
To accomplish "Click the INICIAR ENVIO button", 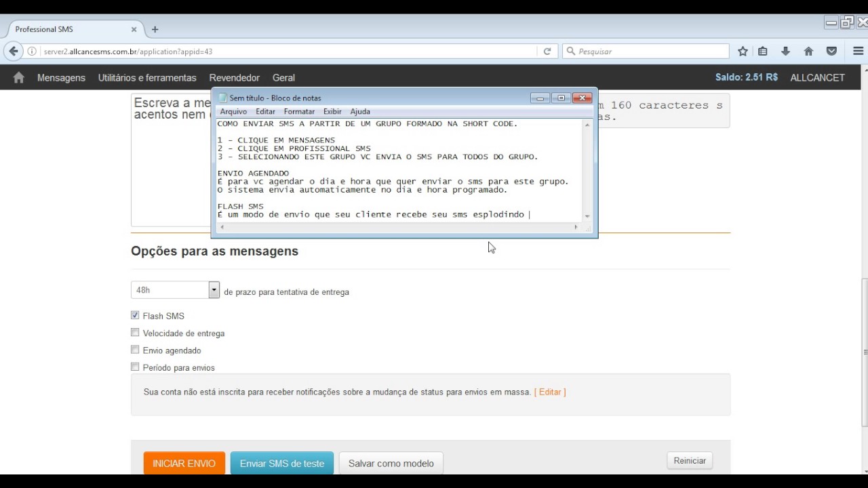I will pyautogui.click(x=184, y=464).
